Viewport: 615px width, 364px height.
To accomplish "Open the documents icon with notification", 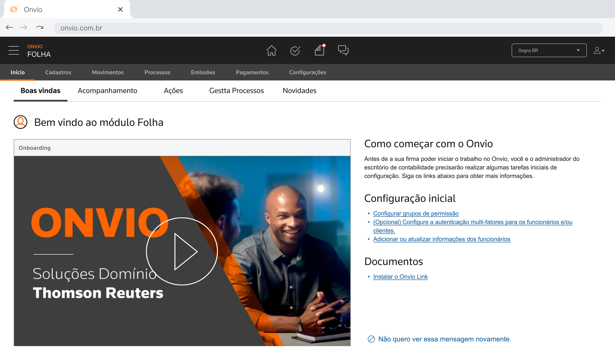I will pyautogui.click(x=320, y=50).
